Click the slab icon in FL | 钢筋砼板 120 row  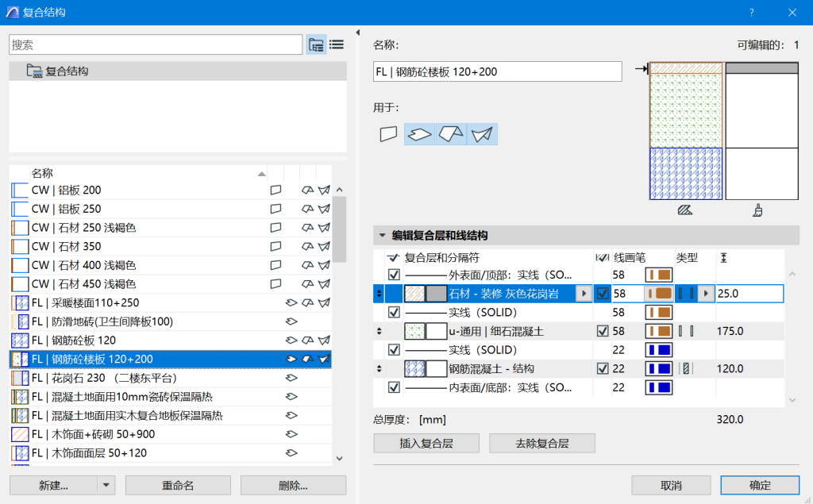point(291,340)
